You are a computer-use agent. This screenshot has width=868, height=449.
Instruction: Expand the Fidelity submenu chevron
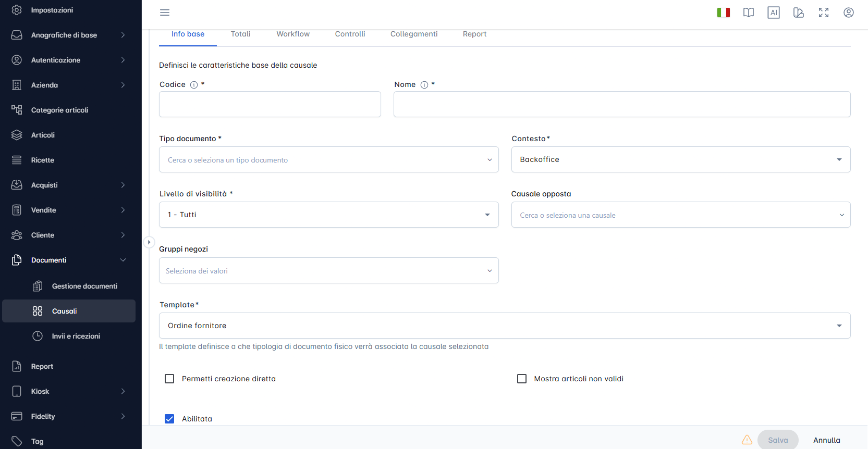[123, 416]
